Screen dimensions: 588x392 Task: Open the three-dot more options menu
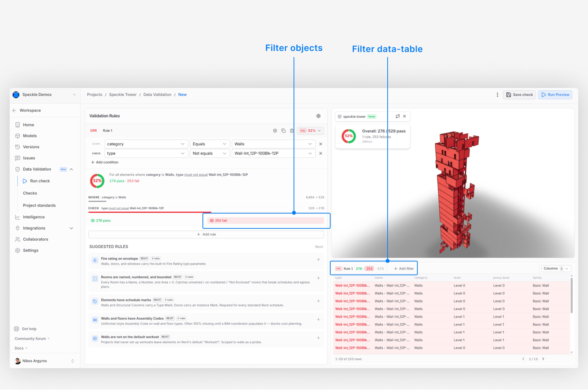pos(497,95)
